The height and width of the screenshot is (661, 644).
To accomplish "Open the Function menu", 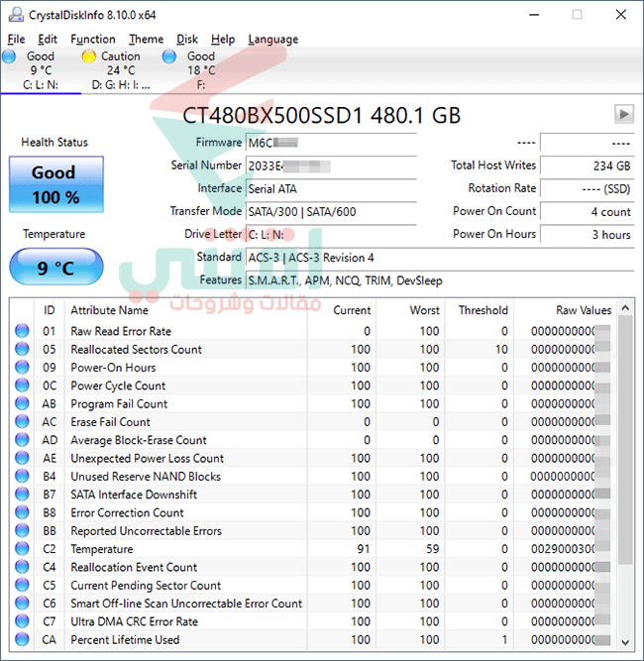I will [x=93, y=40].
